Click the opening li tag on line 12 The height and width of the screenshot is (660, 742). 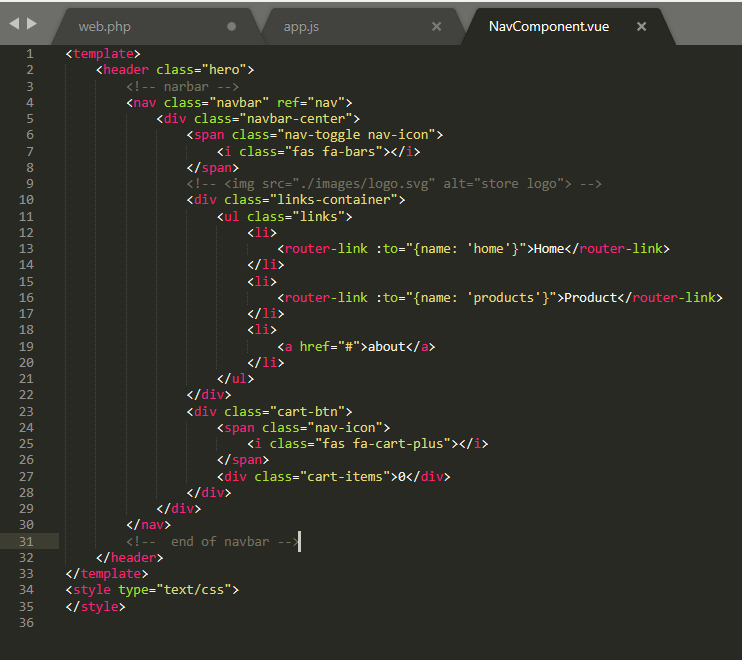262,233
